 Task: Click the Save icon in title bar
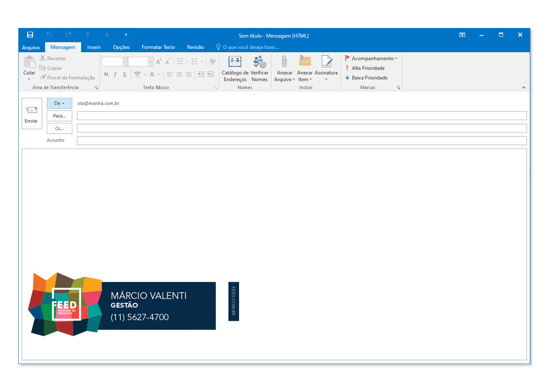[30, 35]
